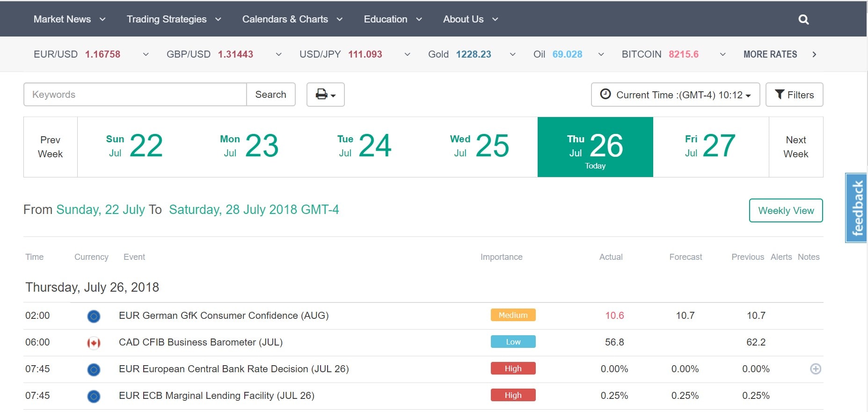Open the Filters funnel button
This screenshot has height=412, width=868.
pyautogui.click(x=794, y=95)
